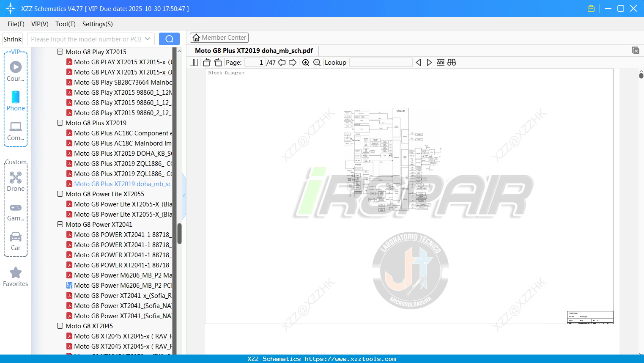Collapse the file tree side panel handle
The width and height of the screenshot is (644, 363).
184,195
